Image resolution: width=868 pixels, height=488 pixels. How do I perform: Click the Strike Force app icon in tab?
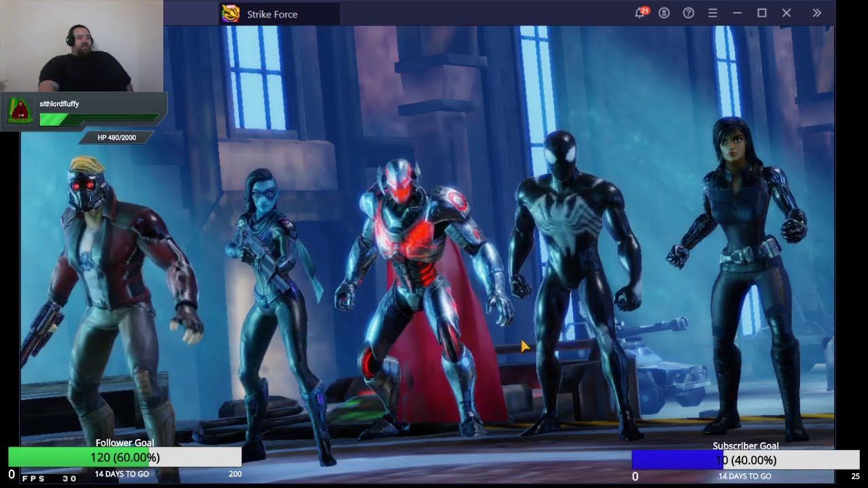pos(231,14)
